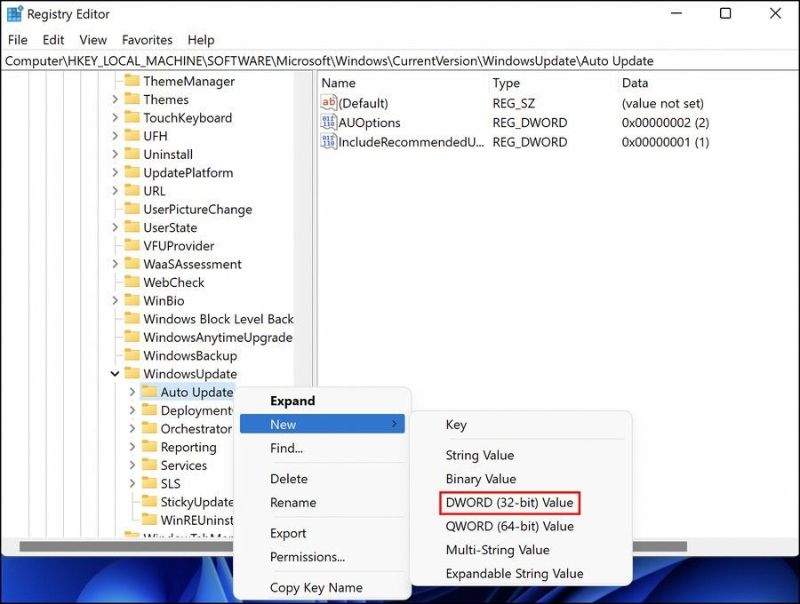Choose DWORD (32-bit) Value from submenu

pyautogui.click(x=509, y=502)
